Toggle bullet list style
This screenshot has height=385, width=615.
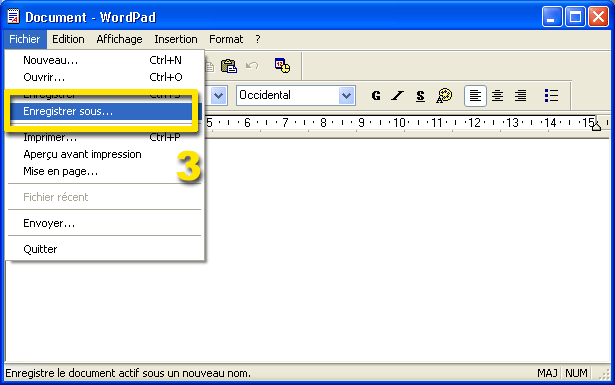tap(551, 95)
